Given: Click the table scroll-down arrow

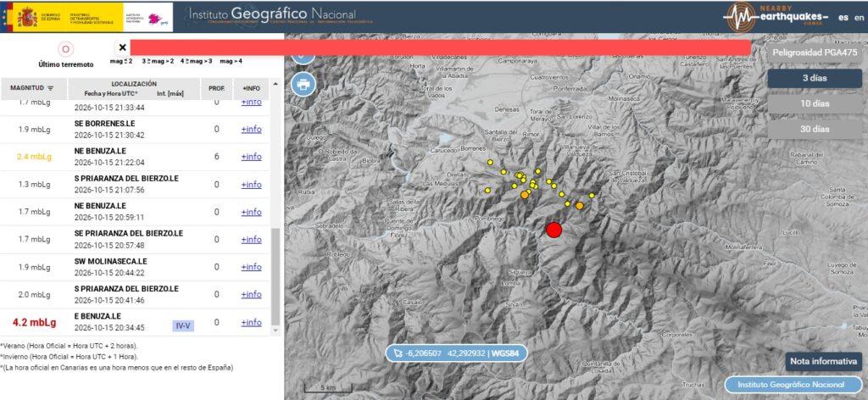Looking at the screenshot, I should [275, 330].
